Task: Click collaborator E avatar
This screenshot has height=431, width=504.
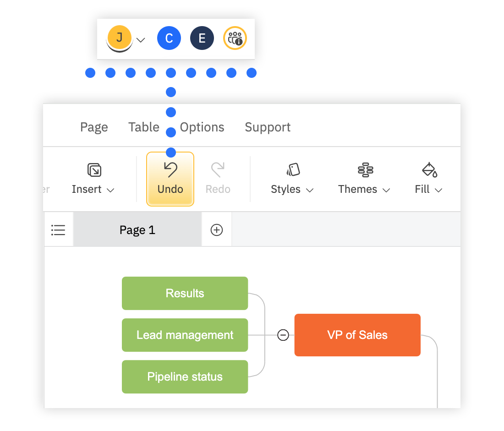Action: [202, 38]
